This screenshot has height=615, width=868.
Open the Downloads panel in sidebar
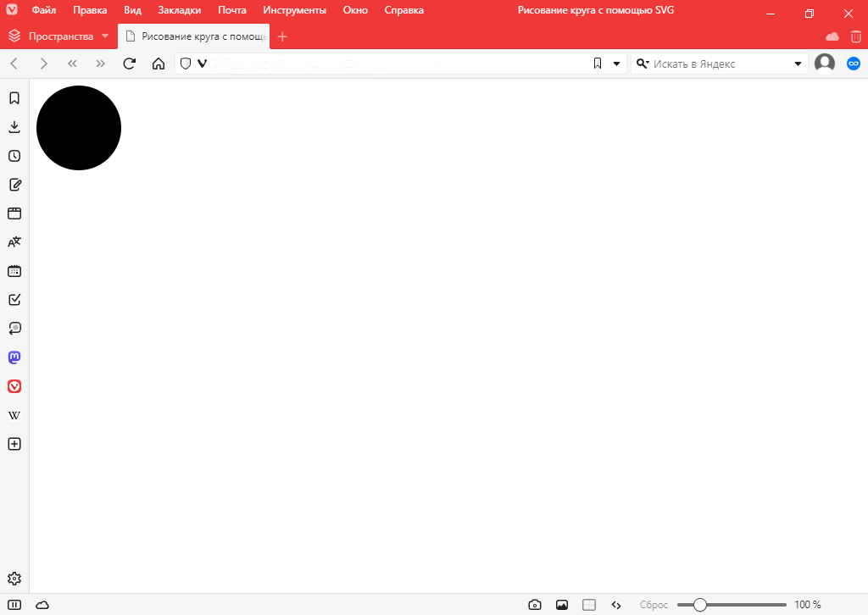[x=14, y=127]
